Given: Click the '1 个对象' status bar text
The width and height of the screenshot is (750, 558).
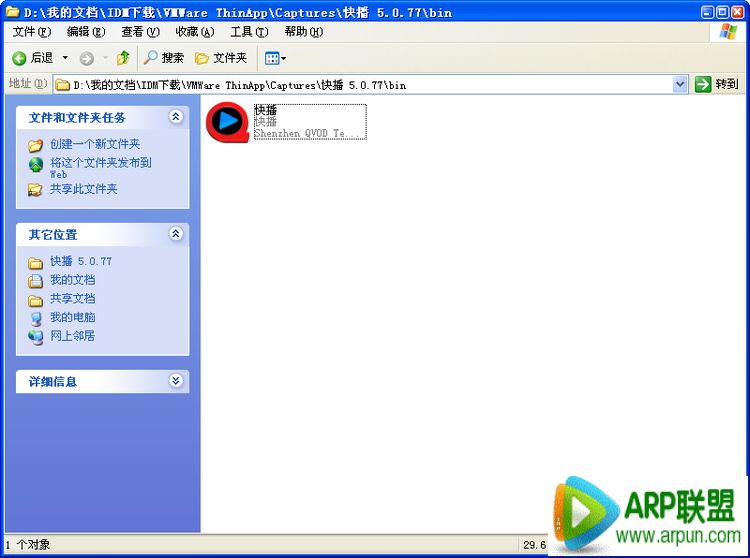Looking at the screenshot, I should tap(28, 544).
